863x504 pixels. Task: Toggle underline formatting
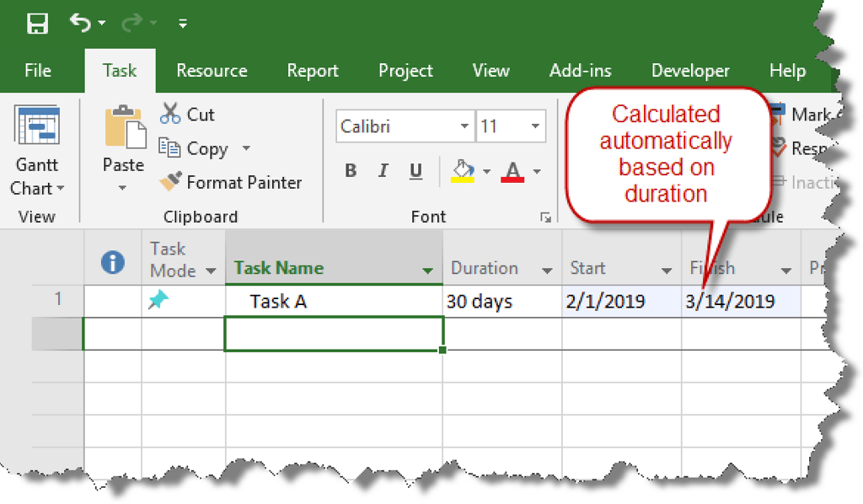(415, 170)
